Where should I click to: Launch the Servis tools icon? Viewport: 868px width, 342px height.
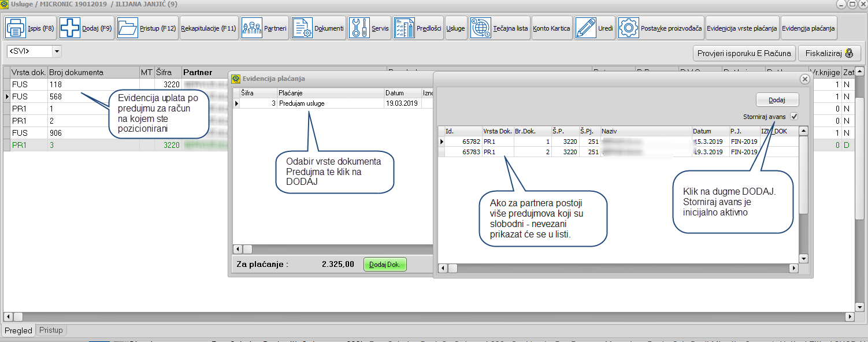[359, 28]
